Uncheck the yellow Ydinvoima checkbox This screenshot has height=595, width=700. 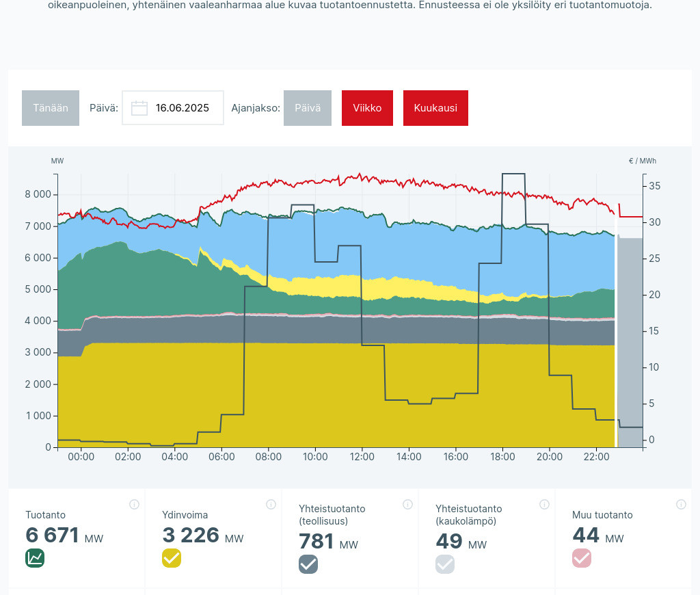(x=172, y=558)
